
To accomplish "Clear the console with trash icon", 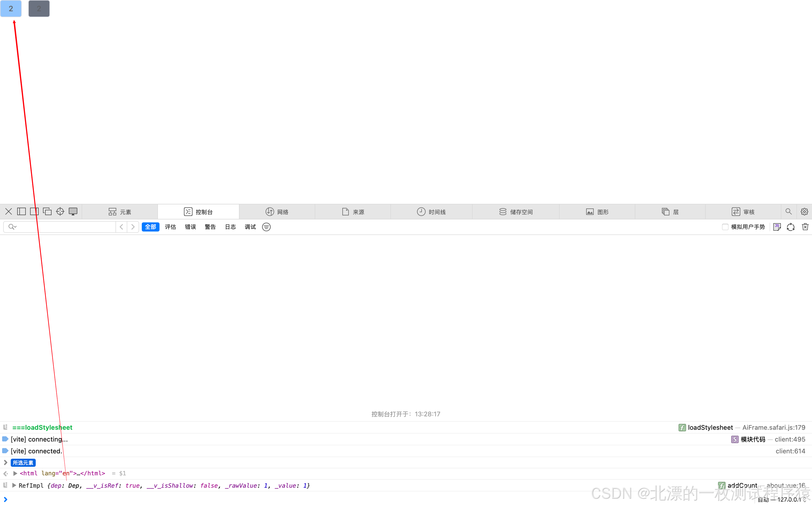I will click(x=805, y=227).
